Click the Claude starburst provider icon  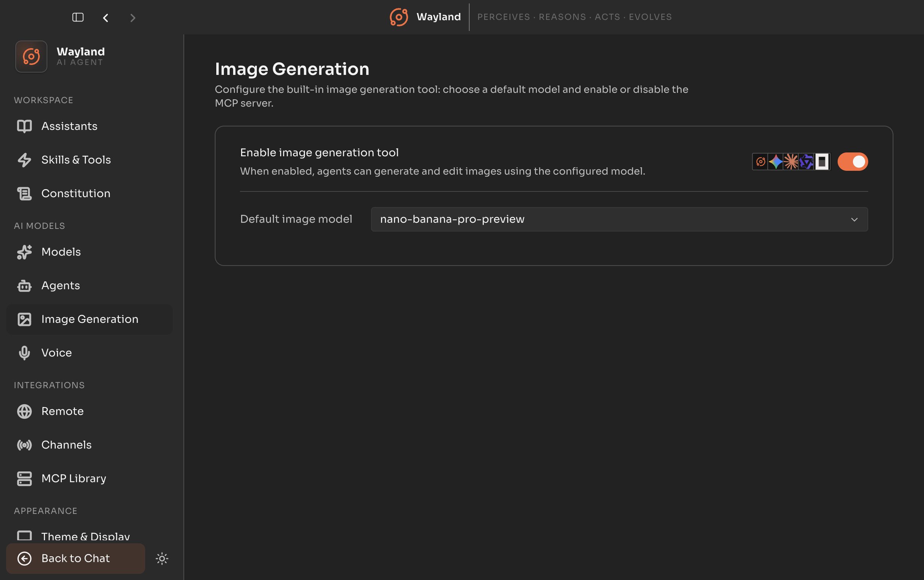(791, 162)
